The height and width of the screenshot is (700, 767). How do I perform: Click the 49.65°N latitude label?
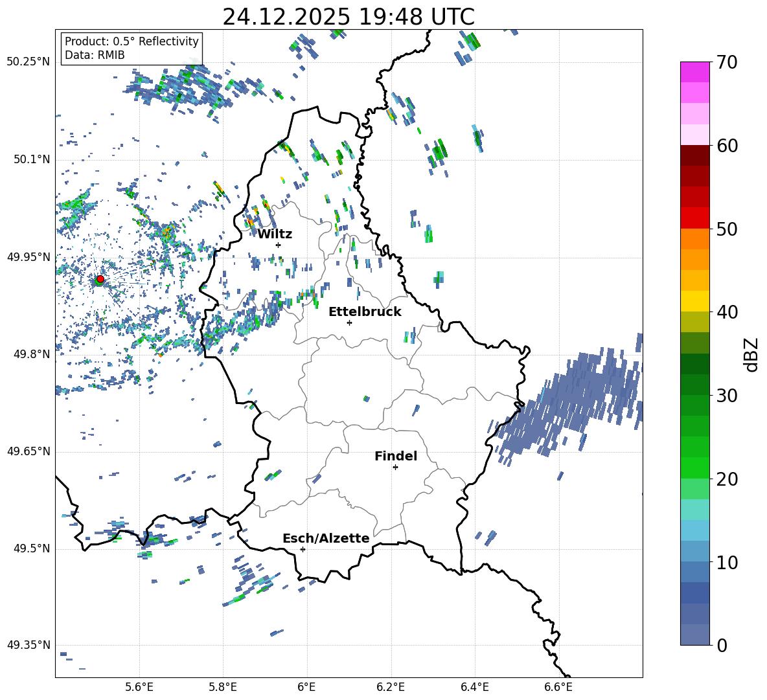click(x=29, y=451)
